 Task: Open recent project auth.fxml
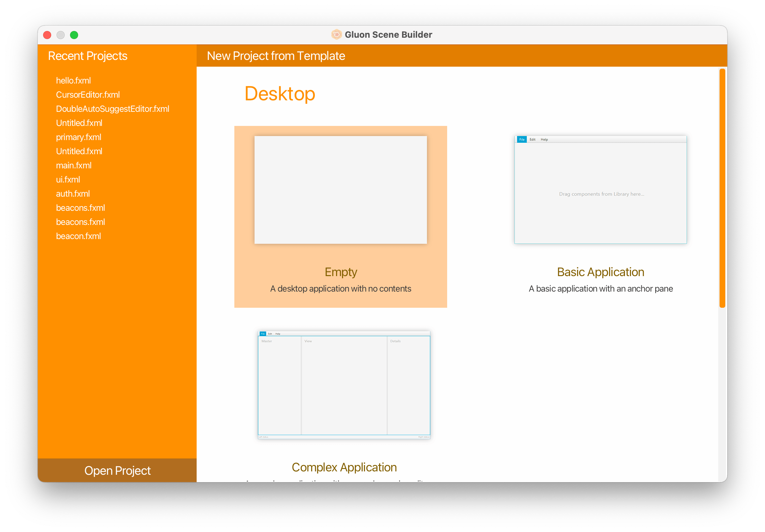(73, 194)
